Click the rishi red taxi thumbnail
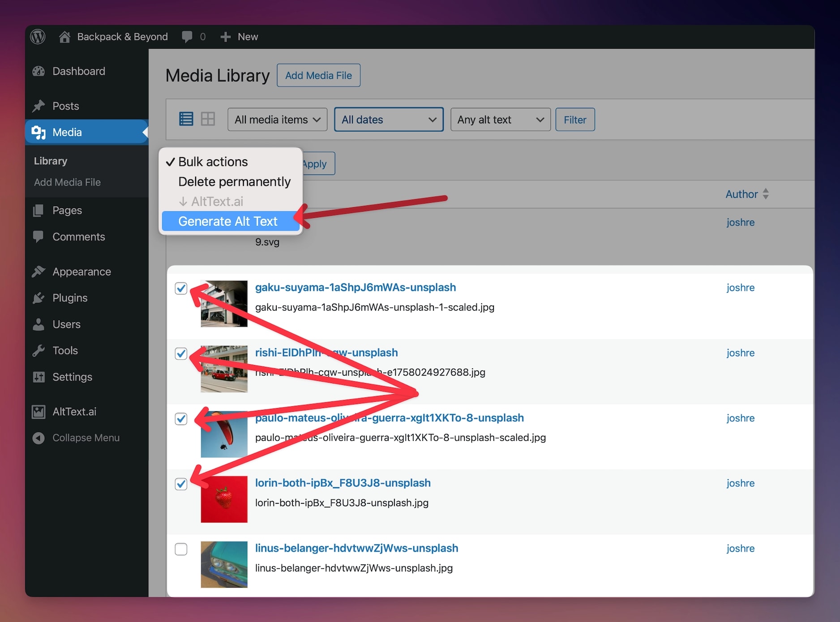Image resolution: width=840 pixels, height=622 pixels. [x=224, y=369]
